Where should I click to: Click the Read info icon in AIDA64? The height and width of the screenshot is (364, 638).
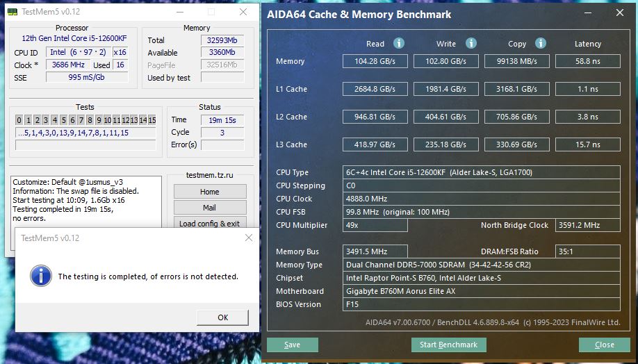[399, 43]
